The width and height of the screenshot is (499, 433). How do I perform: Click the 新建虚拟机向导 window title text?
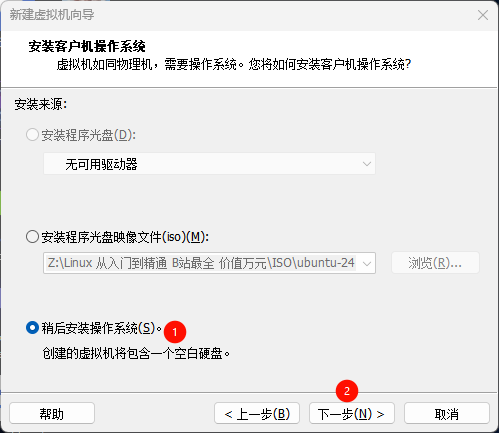[52, 15]
